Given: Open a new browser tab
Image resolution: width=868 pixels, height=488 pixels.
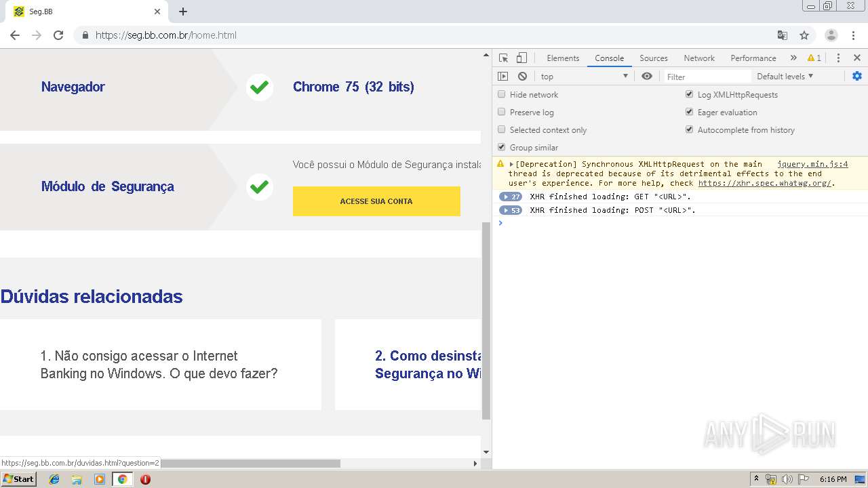Looking at the screenshot, I should (183, 12).
